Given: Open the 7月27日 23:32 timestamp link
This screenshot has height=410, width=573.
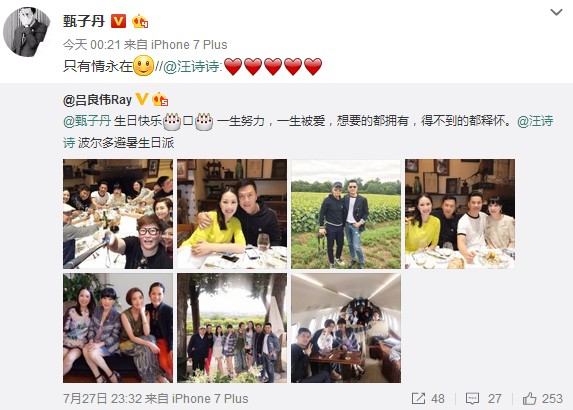Looking at the screenshot, I should coord(102,398).
